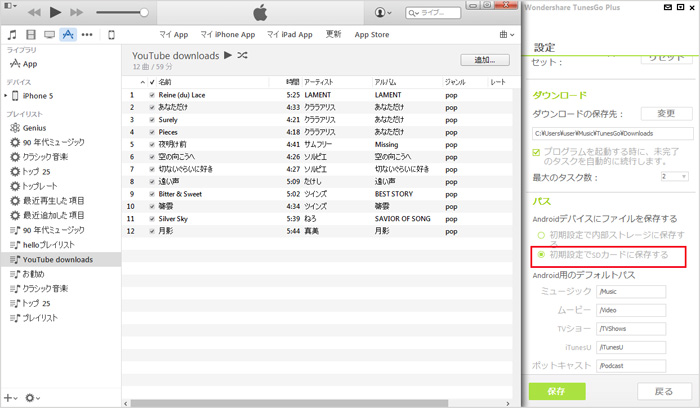Open the user account icon menu

383,12
